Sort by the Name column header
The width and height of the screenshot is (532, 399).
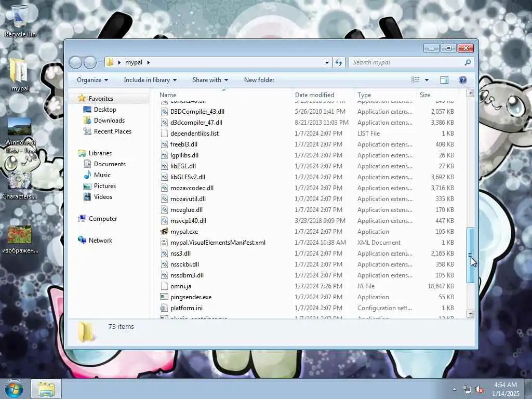pyautogui.click(x=224, y=95)
